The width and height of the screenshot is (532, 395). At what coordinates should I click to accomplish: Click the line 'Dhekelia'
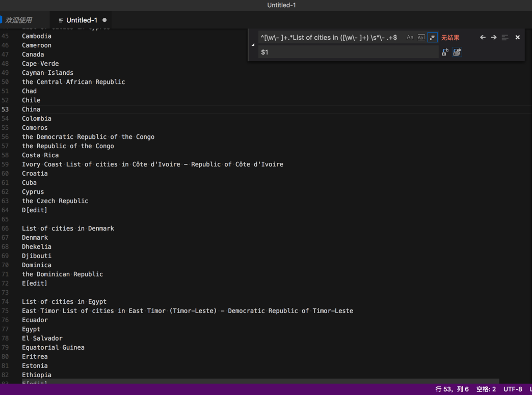pos(37,246)
